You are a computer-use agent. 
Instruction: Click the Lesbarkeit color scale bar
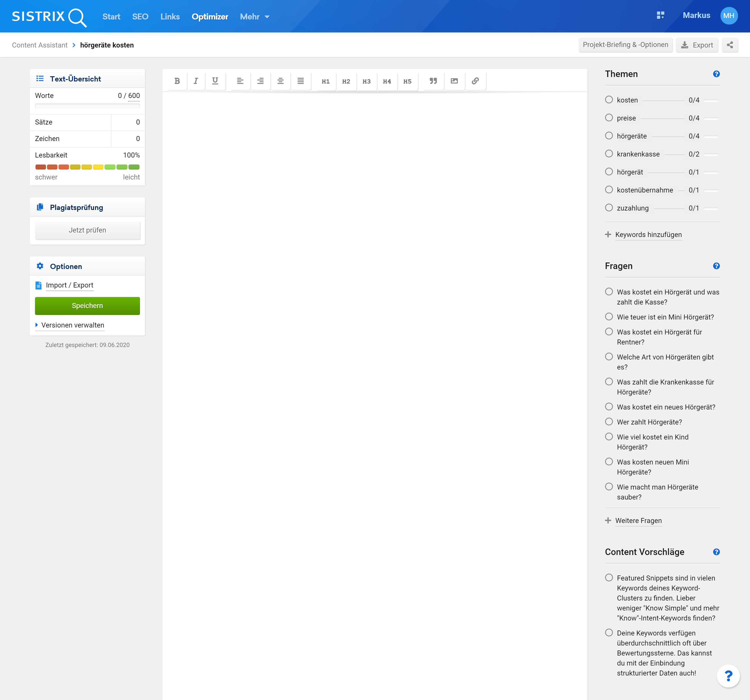[x=87, y=167]
